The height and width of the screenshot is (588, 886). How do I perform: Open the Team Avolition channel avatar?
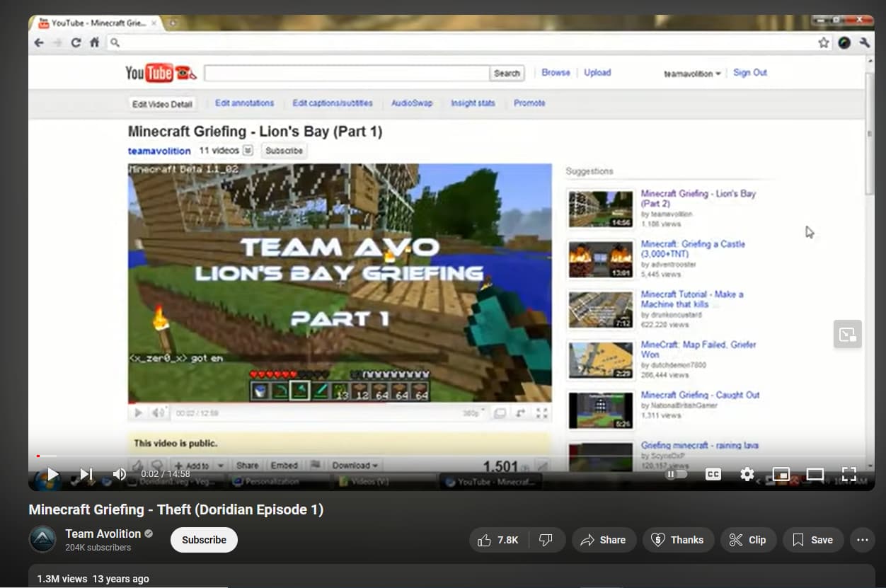42,540
